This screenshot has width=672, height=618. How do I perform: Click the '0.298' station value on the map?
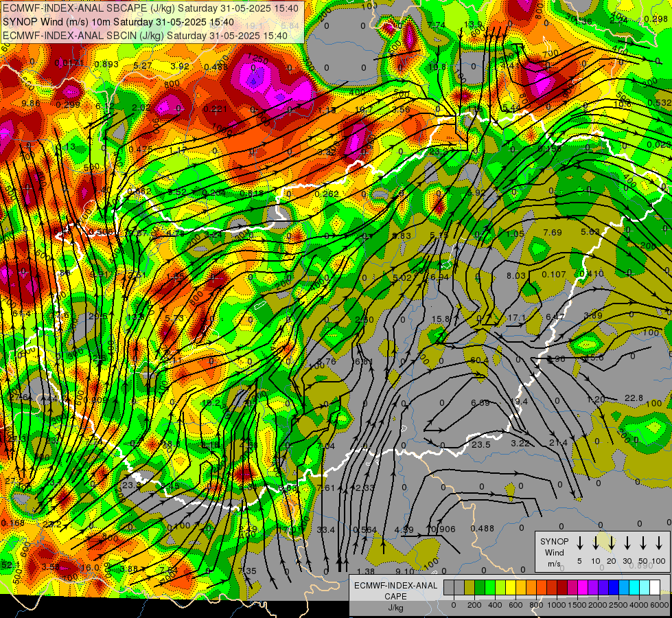tap(656, 19)
